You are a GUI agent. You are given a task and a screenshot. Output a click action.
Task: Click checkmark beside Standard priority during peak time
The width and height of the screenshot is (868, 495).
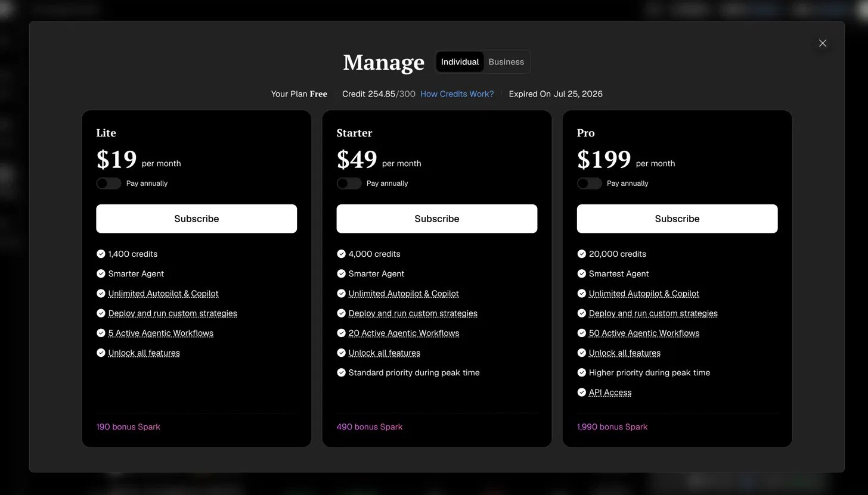point(341,372)
